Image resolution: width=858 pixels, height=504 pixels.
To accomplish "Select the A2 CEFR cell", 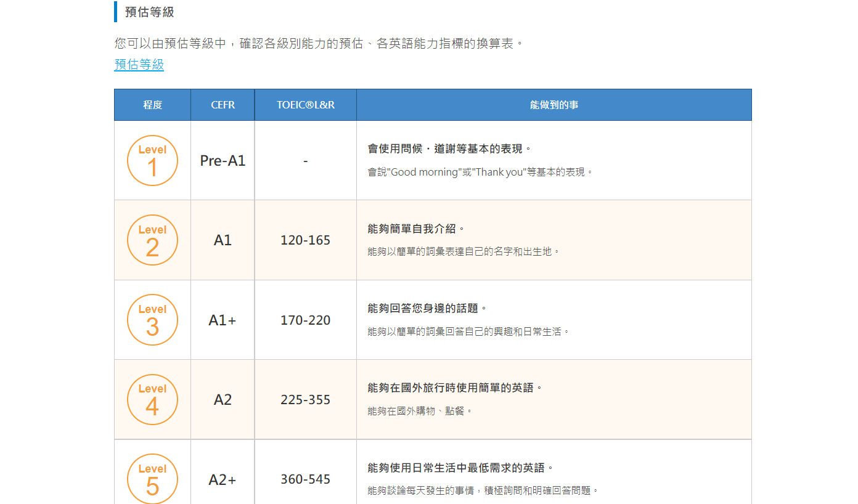I will pos(223,399).
